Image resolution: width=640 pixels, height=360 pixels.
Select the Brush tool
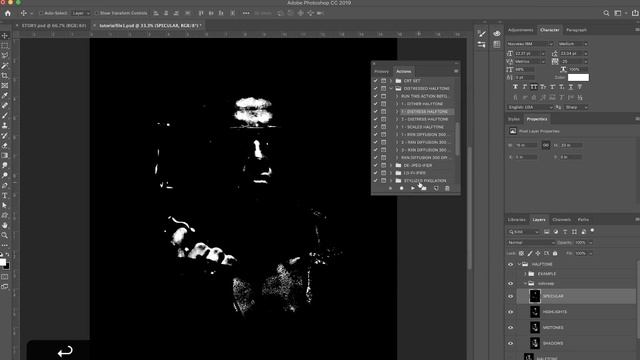[x=4, y=116]
